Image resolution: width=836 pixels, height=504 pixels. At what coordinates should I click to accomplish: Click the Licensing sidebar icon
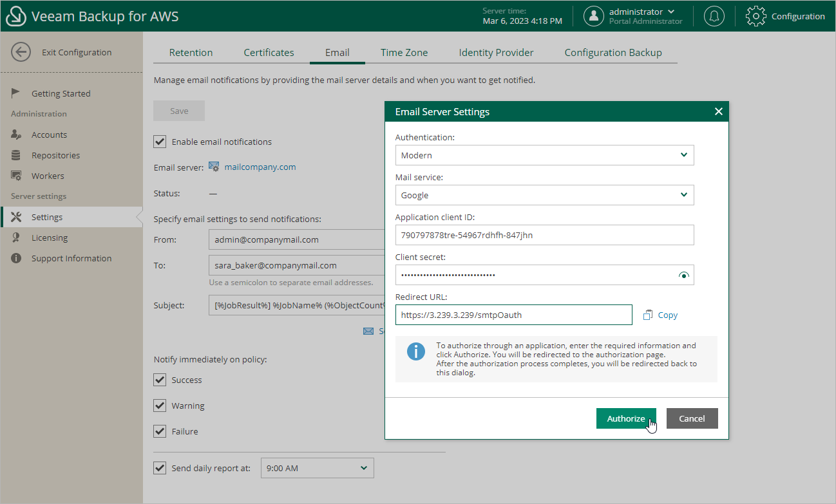(17, 238)
